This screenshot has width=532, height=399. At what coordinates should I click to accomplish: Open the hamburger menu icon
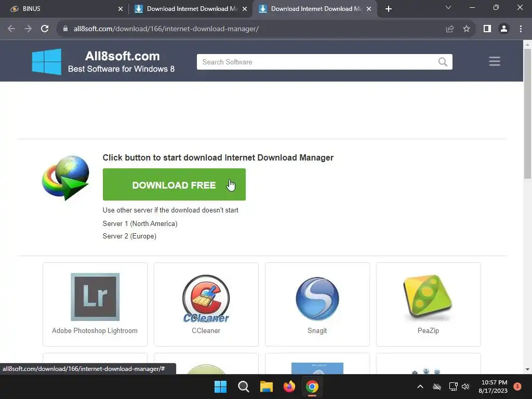pos(495,61)
